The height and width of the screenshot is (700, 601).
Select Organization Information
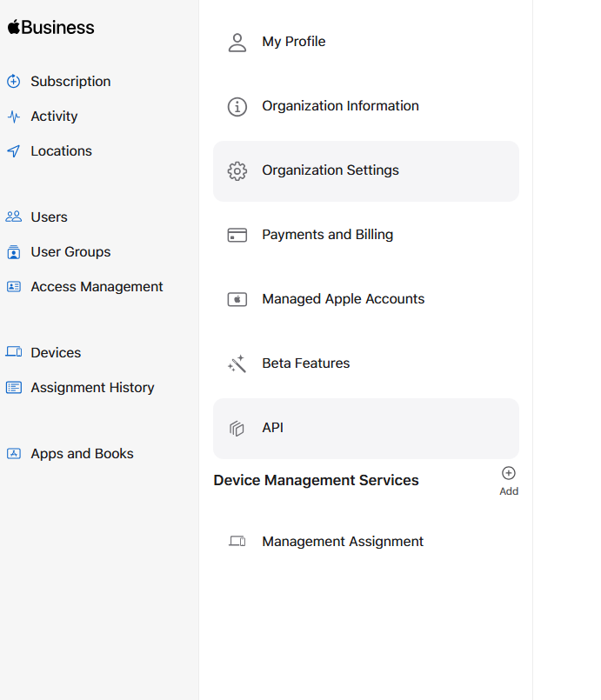point(340,106)
